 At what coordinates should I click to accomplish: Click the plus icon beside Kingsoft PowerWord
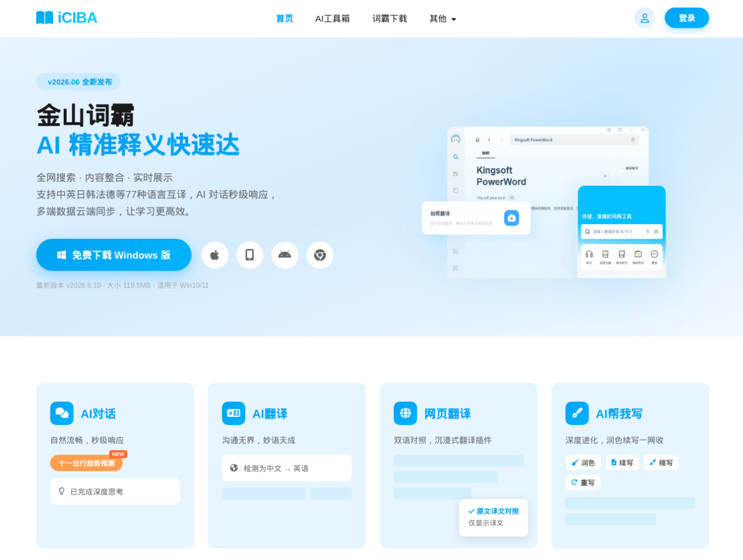pos(605,176)
